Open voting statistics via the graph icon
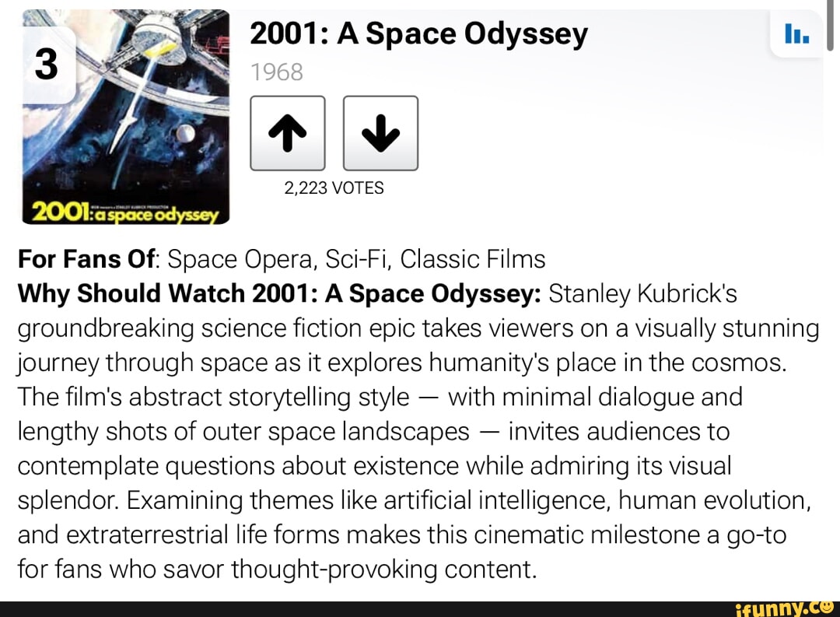 (x=796, y=35)
